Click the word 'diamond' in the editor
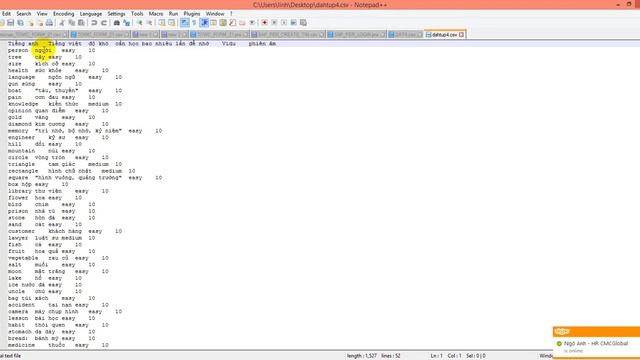640x360 pixels. tap(20, 124)
